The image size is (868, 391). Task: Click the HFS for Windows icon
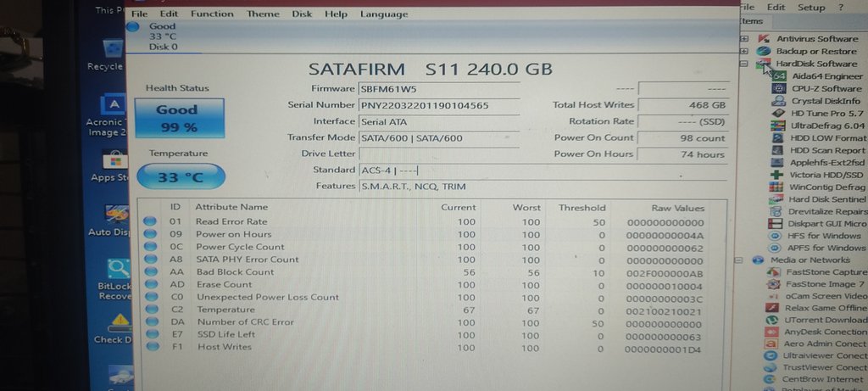pyautogui.click(x=776, y=236)
